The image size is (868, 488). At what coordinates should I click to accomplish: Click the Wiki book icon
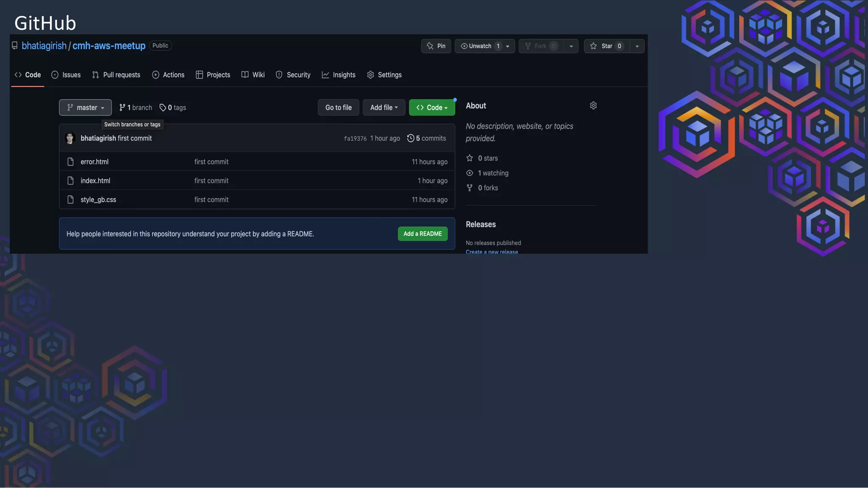point(245,75)
